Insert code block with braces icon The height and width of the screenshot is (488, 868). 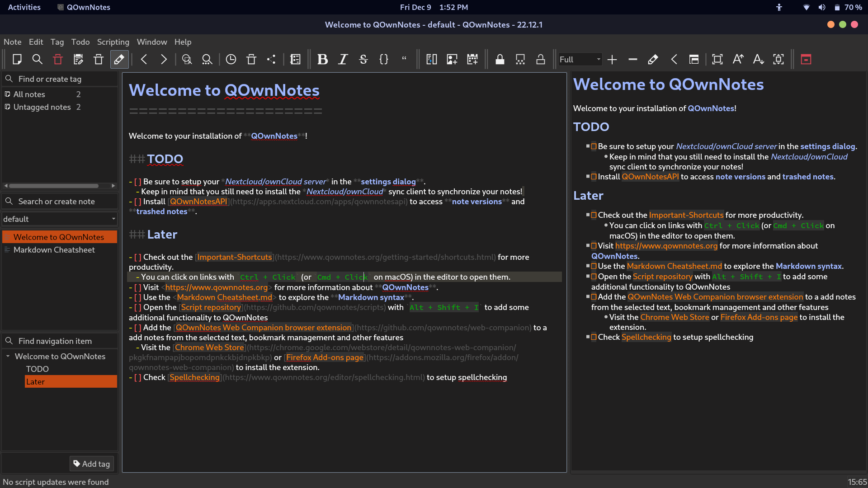click(x=384, y=59)
